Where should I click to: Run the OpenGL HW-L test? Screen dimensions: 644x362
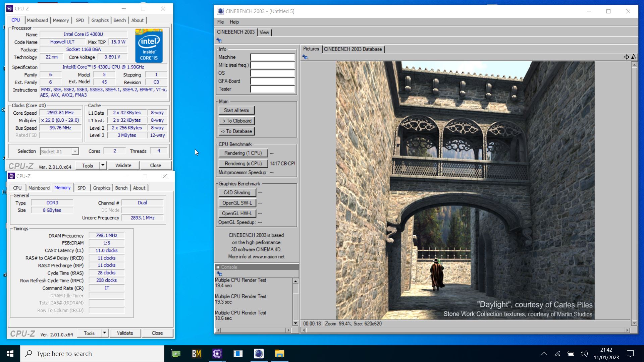point(237,213)
